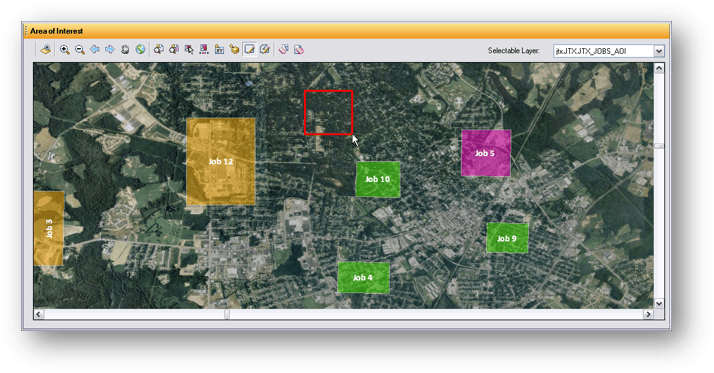Screen dimensions: 714x373
Task: Click the Area of Interest title bar
Action: click(347, 31)
